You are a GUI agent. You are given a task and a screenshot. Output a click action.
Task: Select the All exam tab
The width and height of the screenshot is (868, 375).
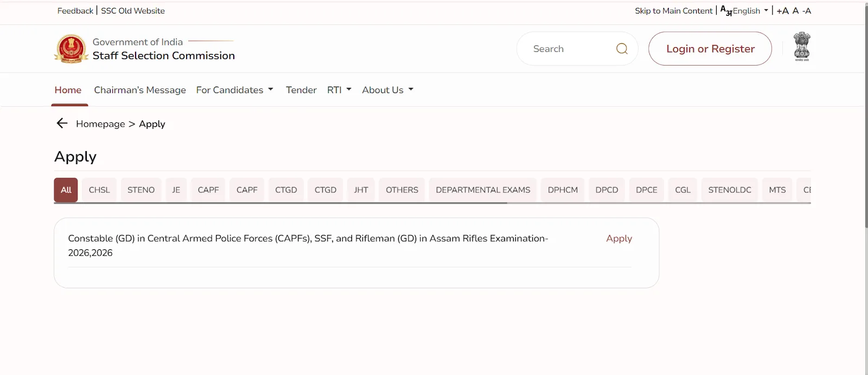pyautogui.click(x=66, y=190)
